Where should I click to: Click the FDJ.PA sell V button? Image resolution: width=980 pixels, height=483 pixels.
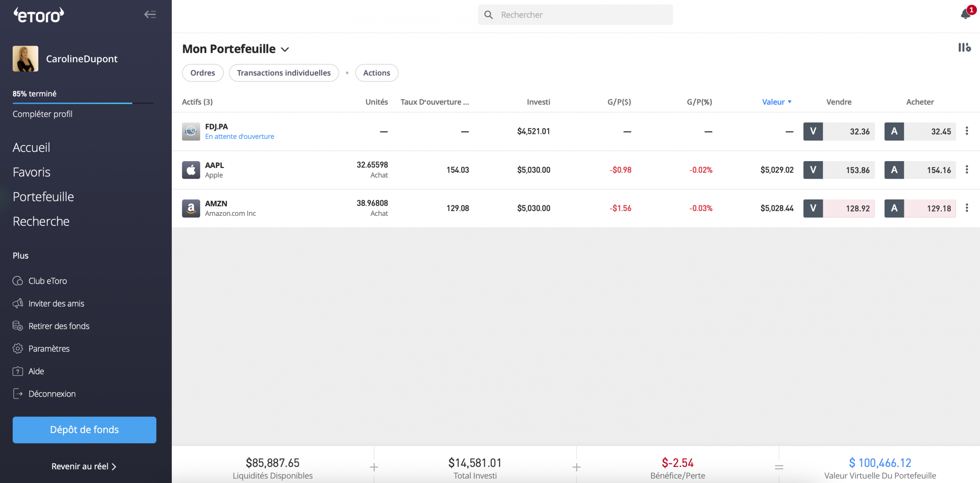coord(812,131)
